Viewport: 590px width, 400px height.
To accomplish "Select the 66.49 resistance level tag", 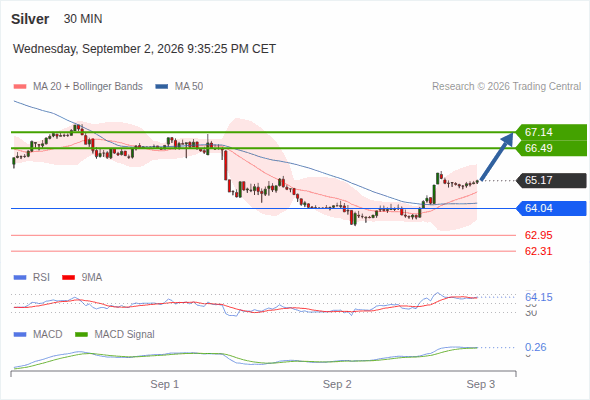I will pos(551,148).
